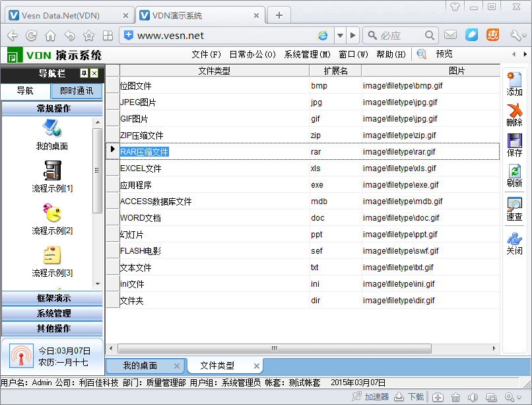Image resolution: width=532 pixels, height=405 pixels.
Task: Switch to the 即时通讯 tab
Action: click(77, 91)
